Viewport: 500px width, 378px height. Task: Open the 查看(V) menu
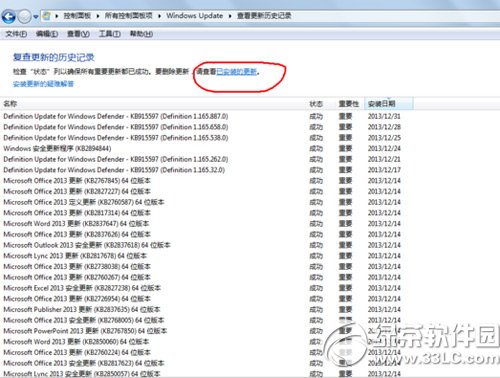[x=78, y=34]
